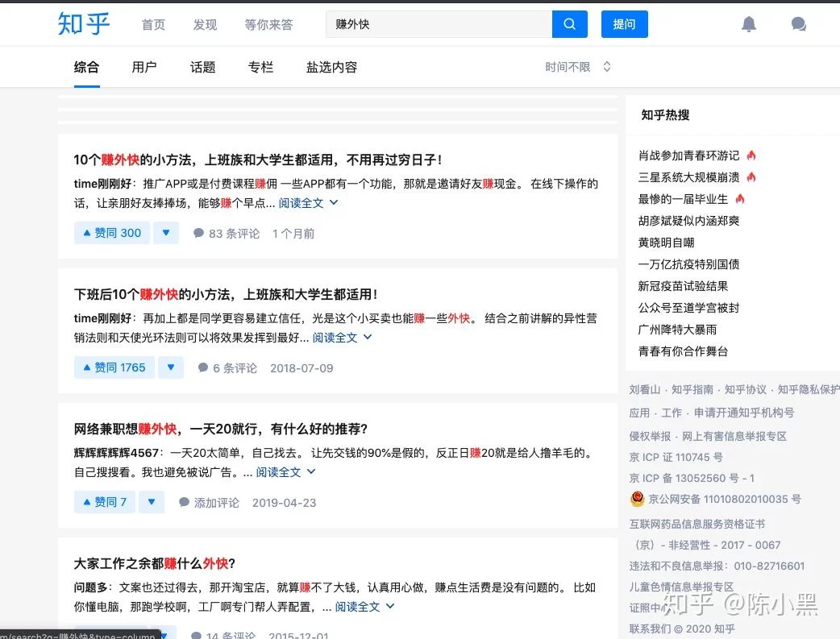Switch to the 用户 search tab
Viewport: 840px width, 639px height.
coord(144,68)
